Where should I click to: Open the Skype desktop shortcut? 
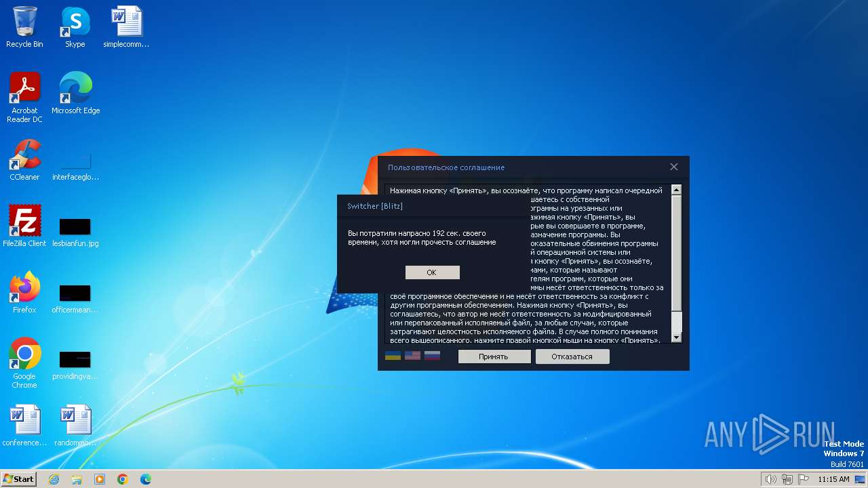[x=75, y=27]
